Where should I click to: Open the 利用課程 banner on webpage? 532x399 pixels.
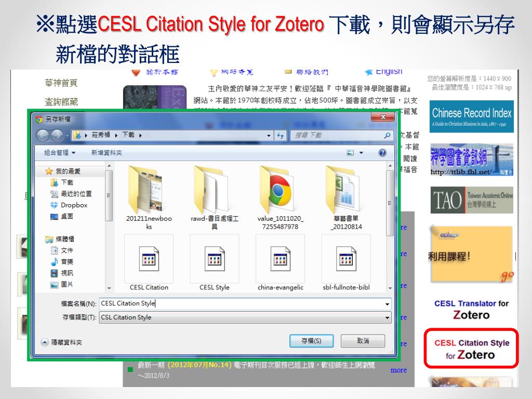(x=471, y=254)
